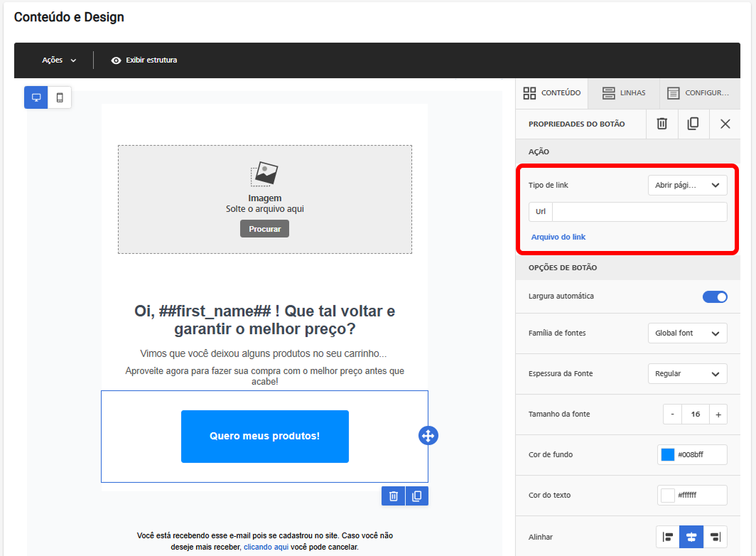Switch to desktop preview mode
This screenshot has height=556, width=756.
click(36, 97)
